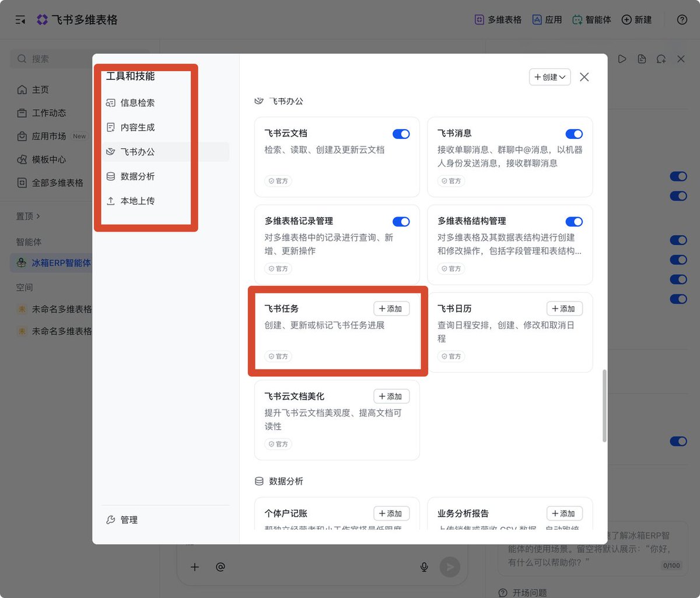Turn off the 飞书消息 switch
This screenshot has width=700, height=598.
pyautogui.click(x=574, y=134)
